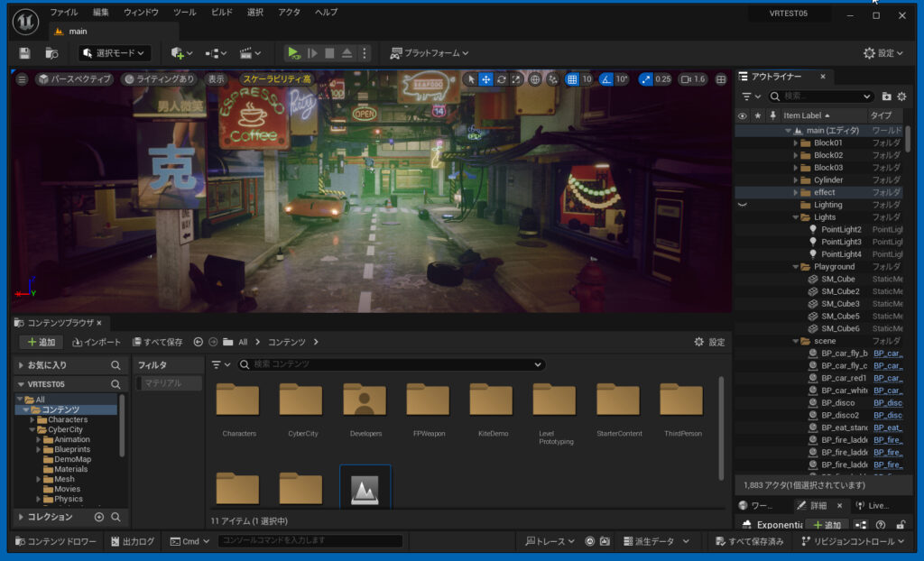Open the Quickly Add Actor icon
Viewport: 924px width, 561px height.
point(178,52)
